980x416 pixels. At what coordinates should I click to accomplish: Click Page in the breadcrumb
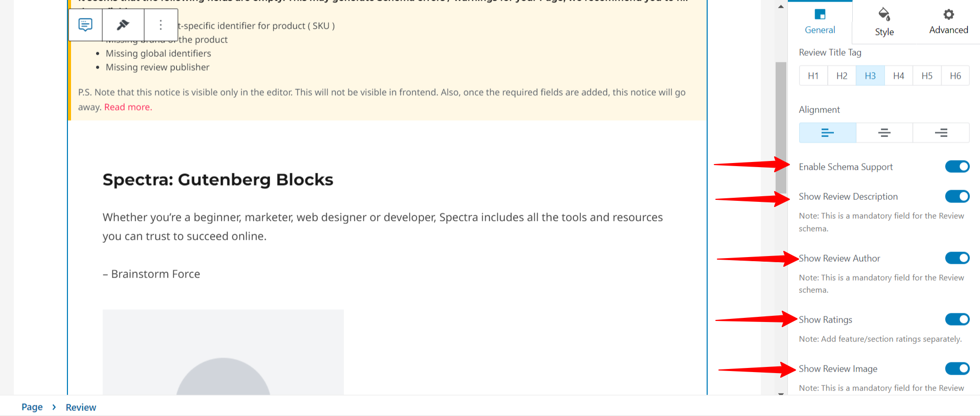click(32, 407)
